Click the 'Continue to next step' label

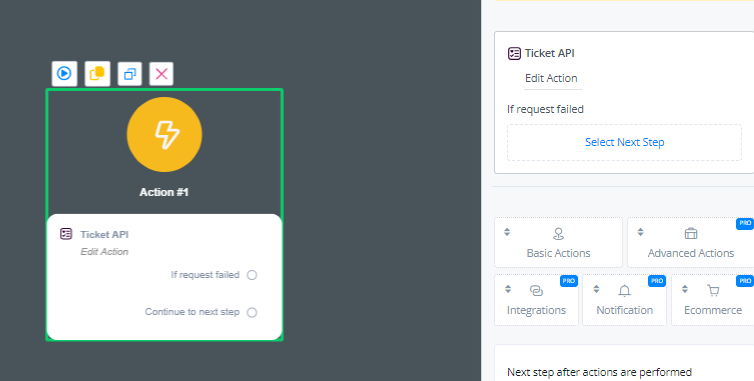click(192, 312)
